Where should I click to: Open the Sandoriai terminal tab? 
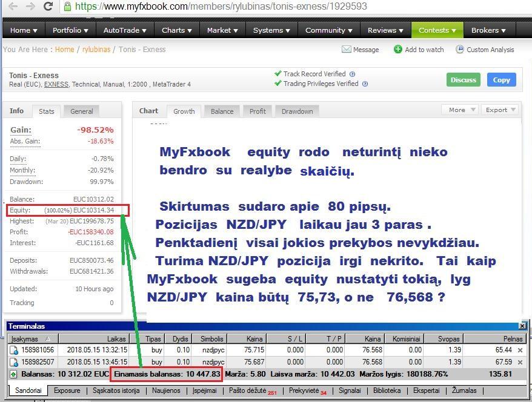pyautogui.click(x=28, y=390)
